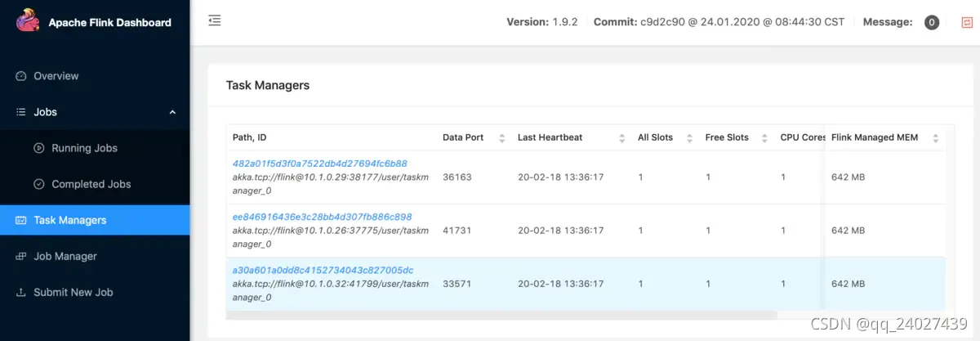Sort by All Slots column
Image resolution: width=980 pixels, height=341 pixels.
tap(689, 137)
